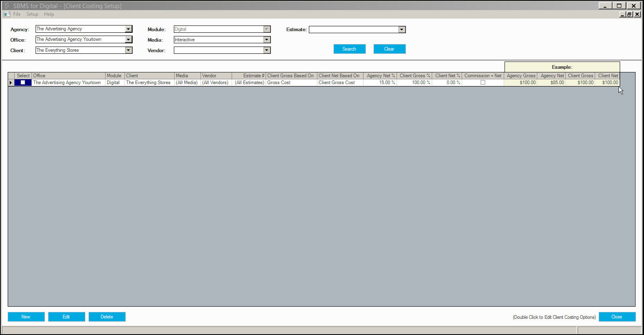Open the File menu
This screenshot has width=644, height=335.
(x=17, y=14)
